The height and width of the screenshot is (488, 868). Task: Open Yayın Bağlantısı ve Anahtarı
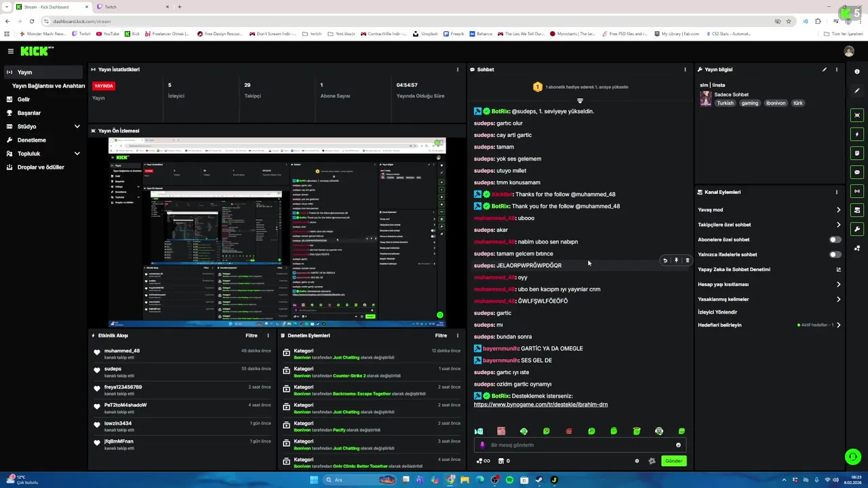click(x=48, y=86)
